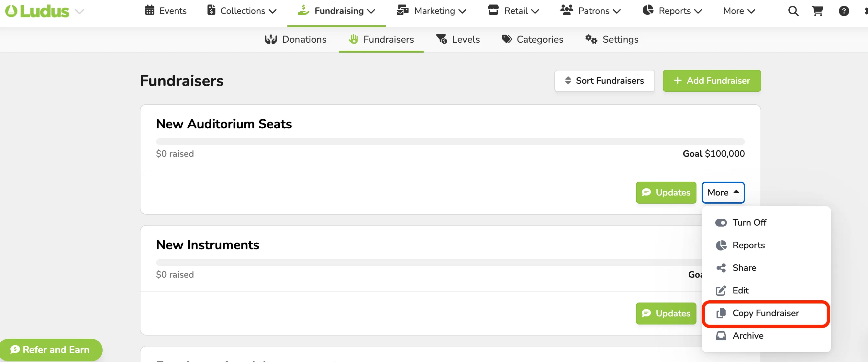Open search with the magnifier icon
The width and height of the screenshot is (868, 362).
point(793,11)
